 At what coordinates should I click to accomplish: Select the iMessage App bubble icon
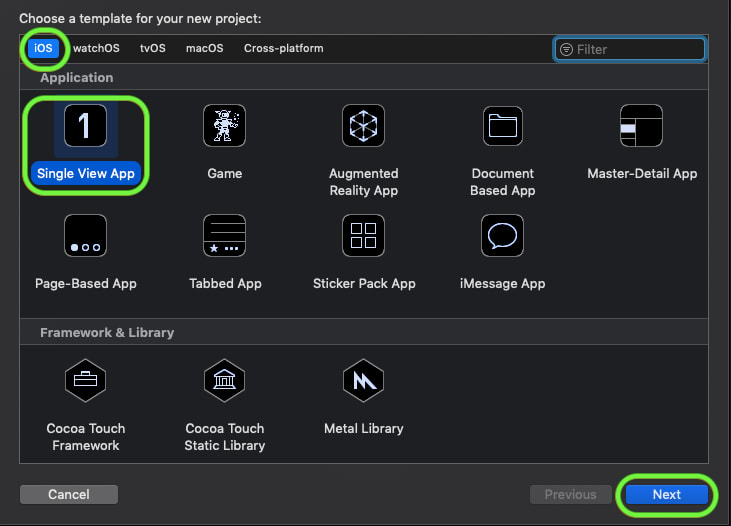502,235
